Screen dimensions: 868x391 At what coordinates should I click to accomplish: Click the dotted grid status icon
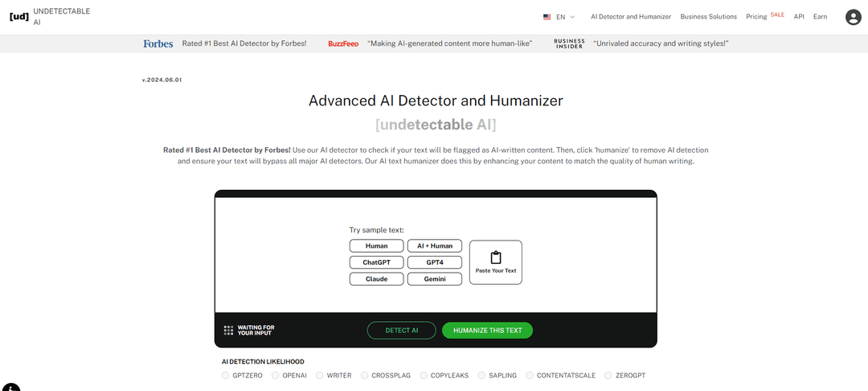(228, 331)
